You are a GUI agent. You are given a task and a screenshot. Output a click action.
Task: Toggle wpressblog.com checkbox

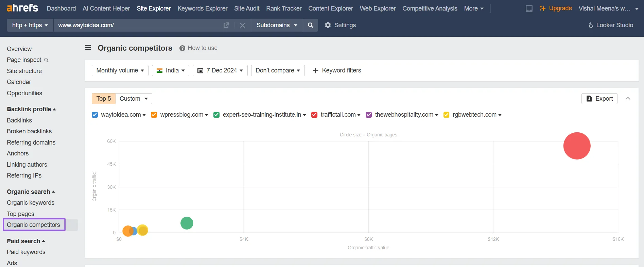tap(154, 115)
